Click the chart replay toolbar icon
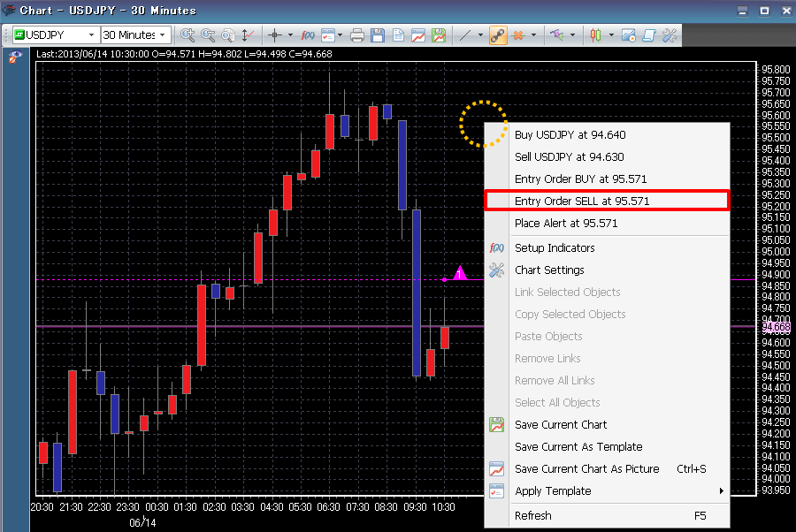The image size is (796, 532). click(629, 35)
